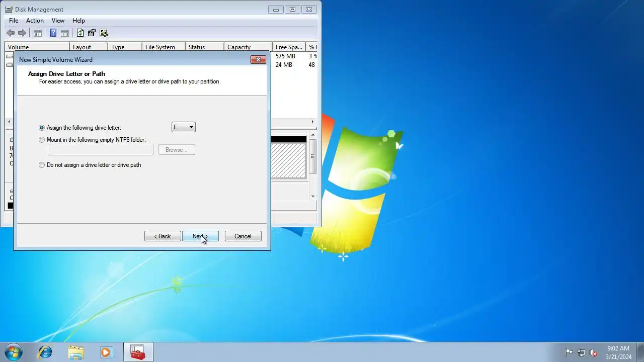Click the Disk Management title bar icon
Screen dimensions: 644x362
click(x=9, y=9)
